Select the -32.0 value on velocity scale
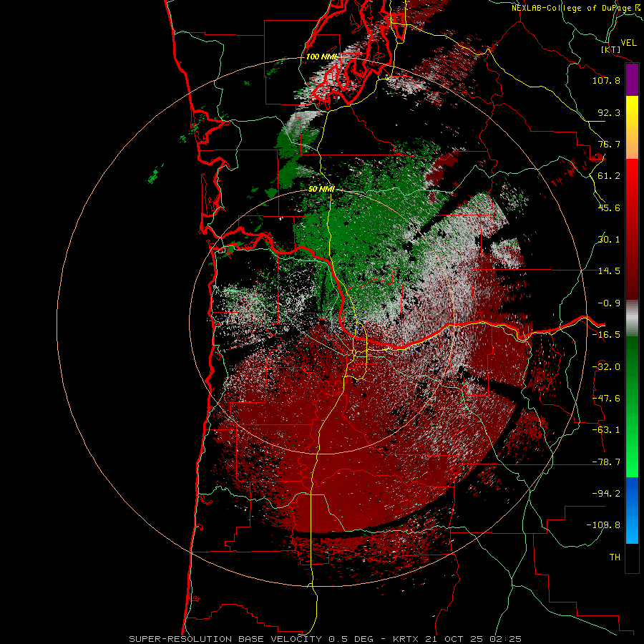 pos(606,367)
